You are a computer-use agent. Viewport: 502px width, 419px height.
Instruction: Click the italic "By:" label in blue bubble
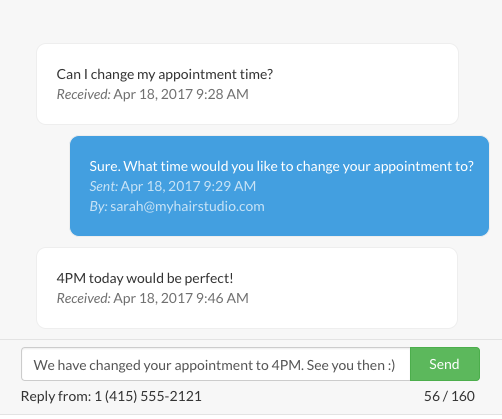[x=98, y=207]
